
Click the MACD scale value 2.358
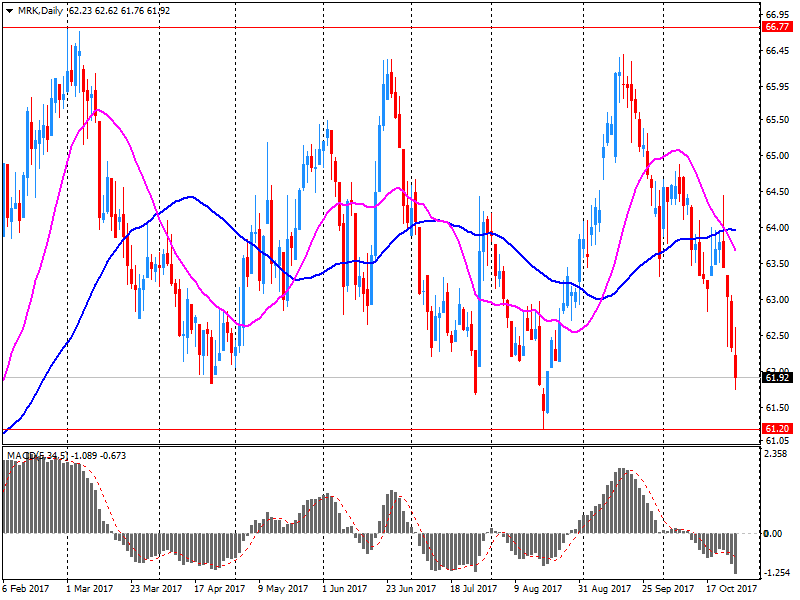(x=776, y=454)
